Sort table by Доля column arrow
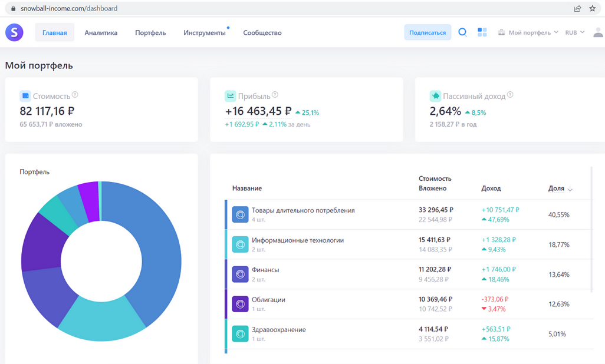The height and width of the screenshot is (364, 605). [570, 189]
